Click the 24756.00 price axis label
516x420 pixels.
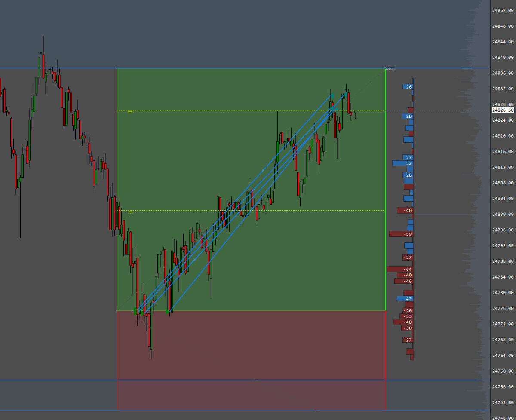pyautogui.click(x=504, y=387)
